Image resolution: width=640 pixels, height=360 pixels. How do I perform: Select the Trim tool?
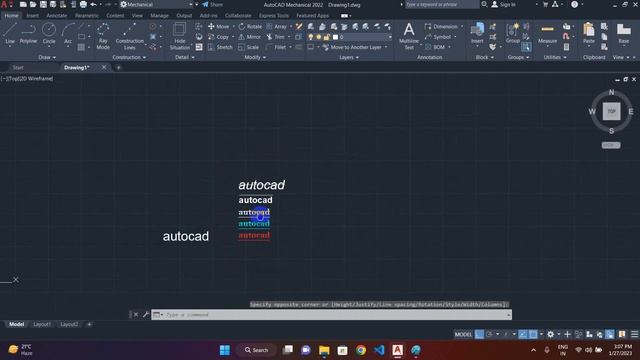coord(276,37)
